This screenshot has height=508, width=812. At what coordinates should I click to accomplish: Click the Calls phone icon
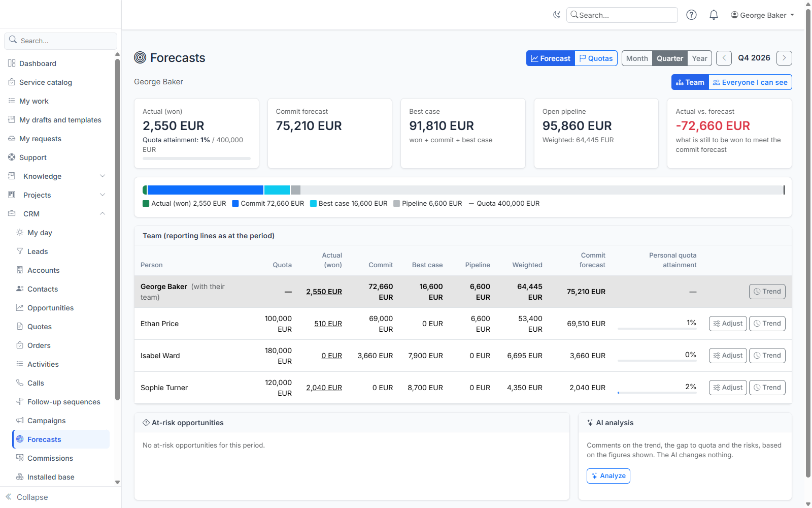[20, 383]
